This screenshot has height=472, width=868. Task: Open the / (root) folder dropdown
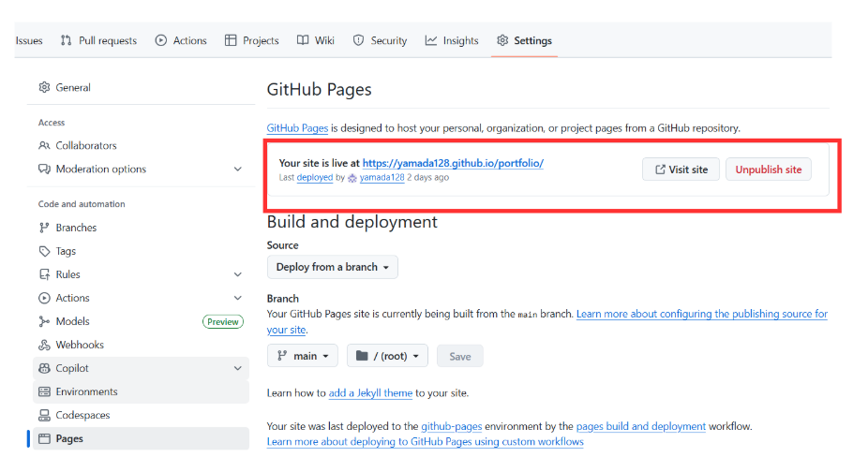387,356
